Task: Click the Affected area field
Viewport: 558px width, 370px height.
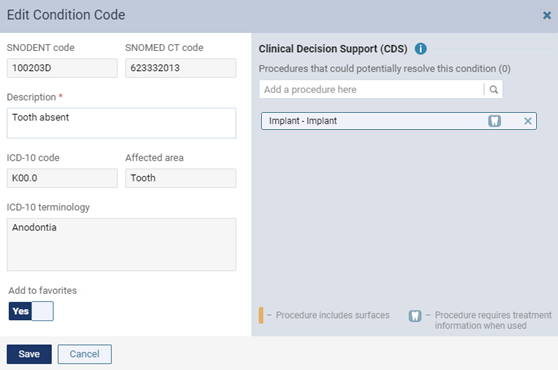Action: point(180,178)
